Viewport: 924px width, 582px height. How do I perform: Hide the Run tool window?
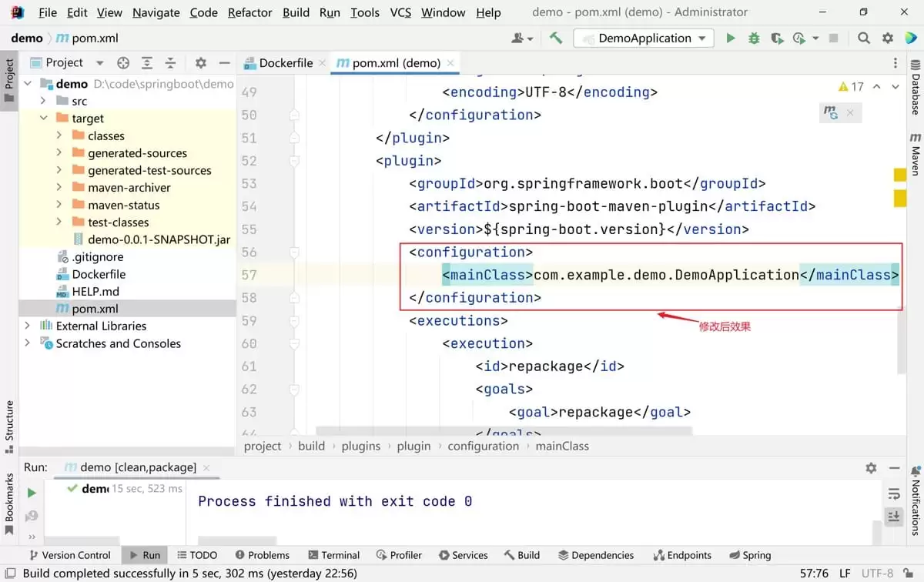click(x=894, y=467)
